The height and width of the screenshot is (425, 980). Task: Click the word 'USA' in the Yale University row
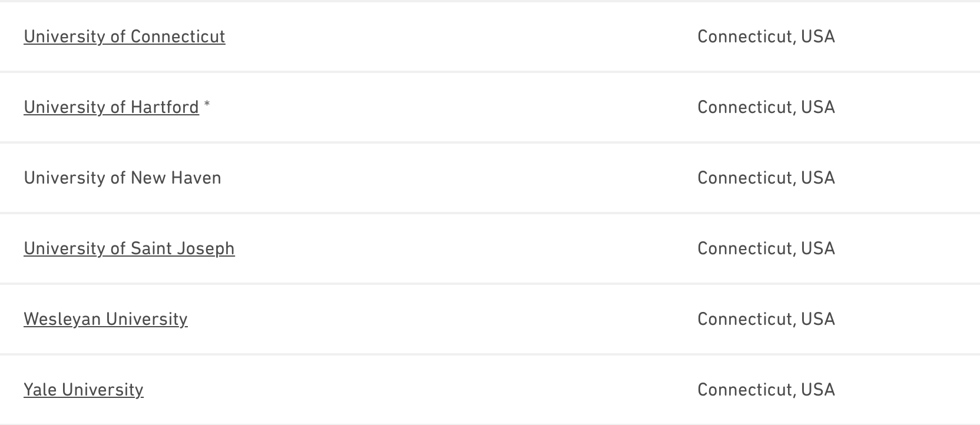(x=818, y=390)
